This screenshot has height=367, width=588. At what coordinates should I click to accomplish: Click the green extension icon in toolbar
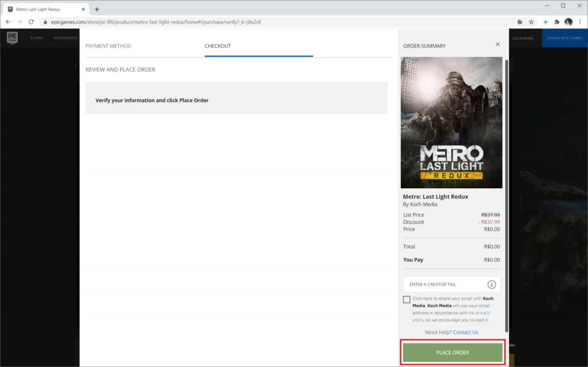point(546,22)
